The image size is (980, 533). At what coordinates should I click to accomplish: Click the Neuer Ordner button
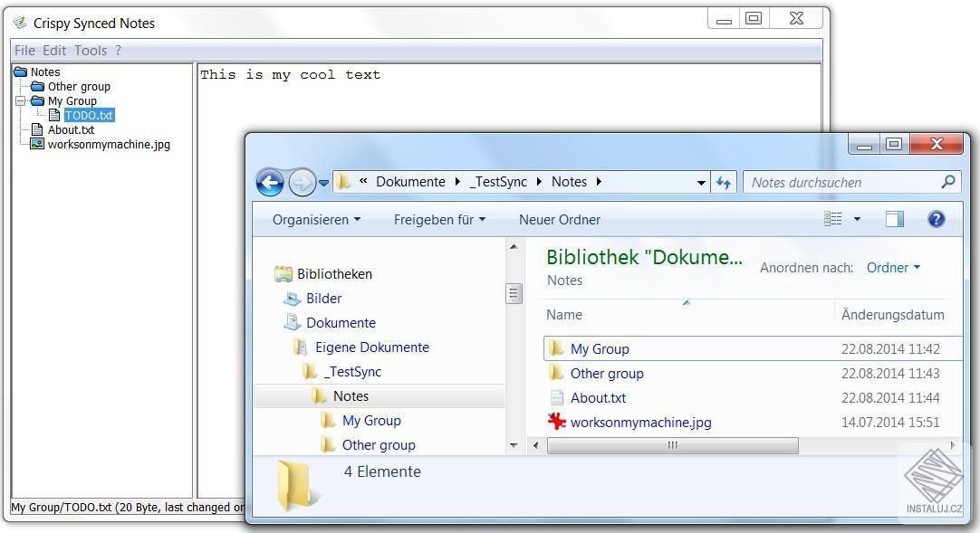pos(560,220)
